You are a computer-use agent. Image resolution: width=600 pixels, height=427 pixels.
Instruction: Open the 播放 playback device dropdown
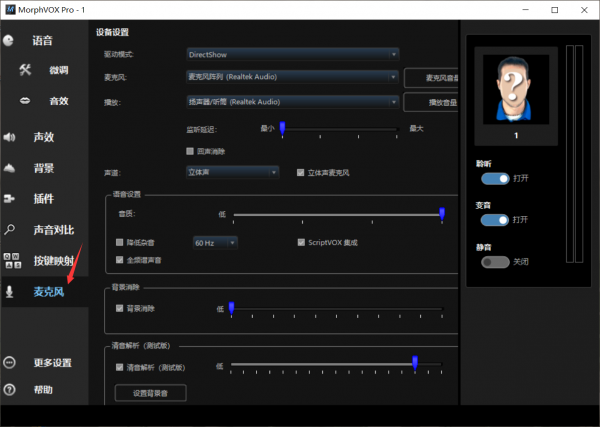[x=293, y=102]
